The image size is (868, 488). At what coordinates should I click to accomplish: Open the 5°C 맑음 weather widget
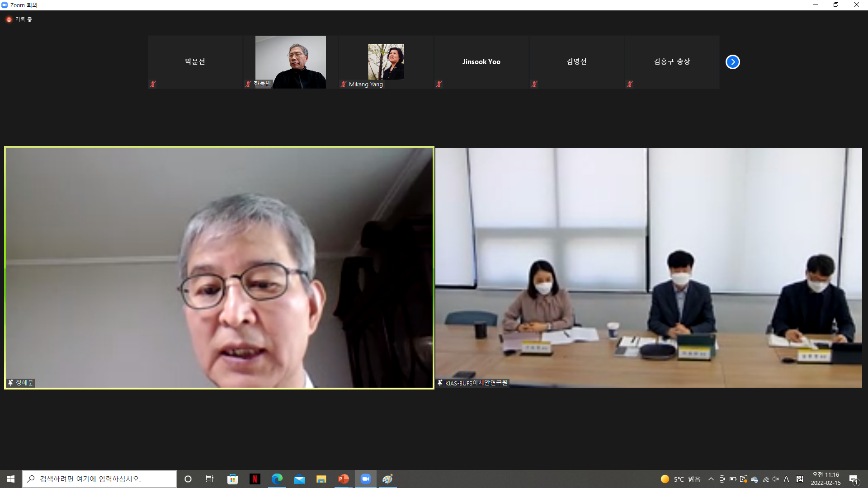pyautogui.click(x=680, y=479)
